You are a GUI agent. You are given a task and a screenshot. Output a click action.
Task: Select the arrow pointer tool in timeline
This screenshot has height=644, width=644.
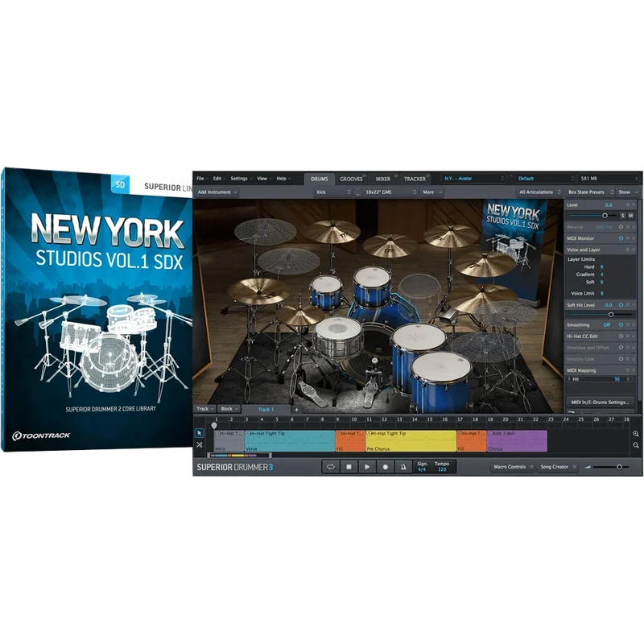[200, 433]
